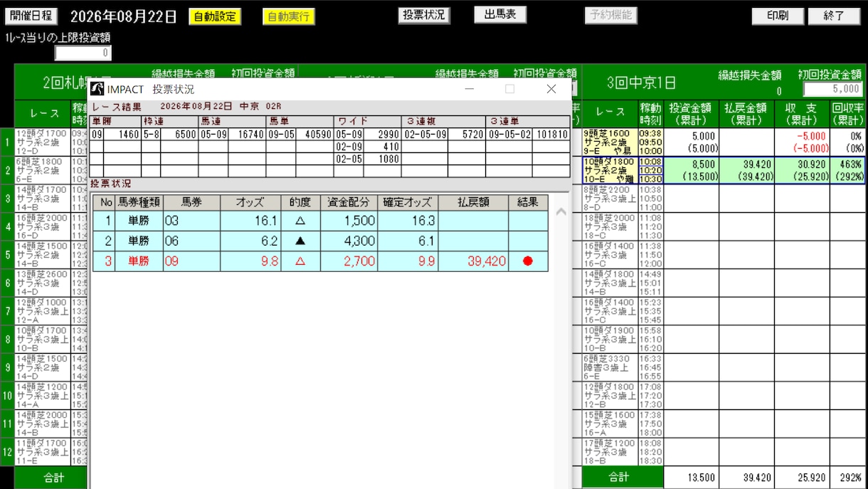Screen dimensions: 868x489
Task: Select left row number 9 header
Action: [x=7, y=367]
